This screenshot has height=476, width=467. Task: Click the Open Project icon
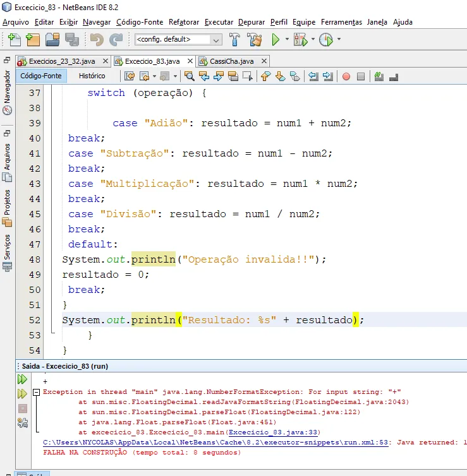pyautogui.click(x=52, y=40)
